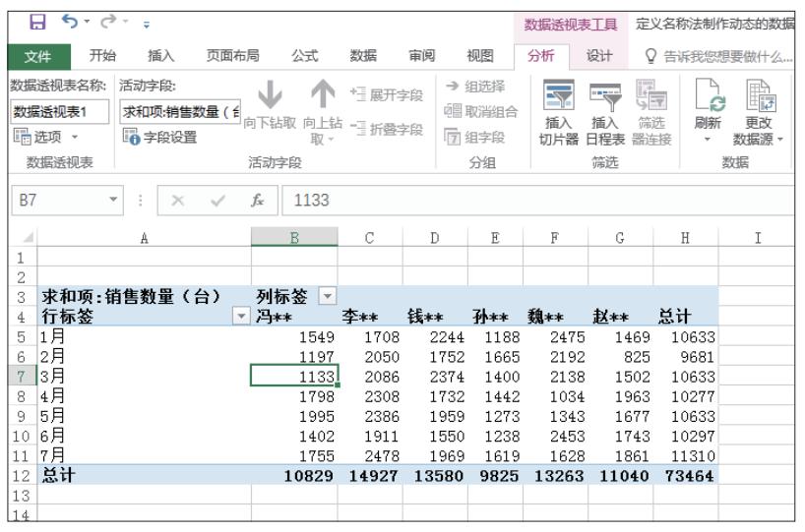
Task: Click the grand total 73464 cell
Action: [x=685, y=476]
